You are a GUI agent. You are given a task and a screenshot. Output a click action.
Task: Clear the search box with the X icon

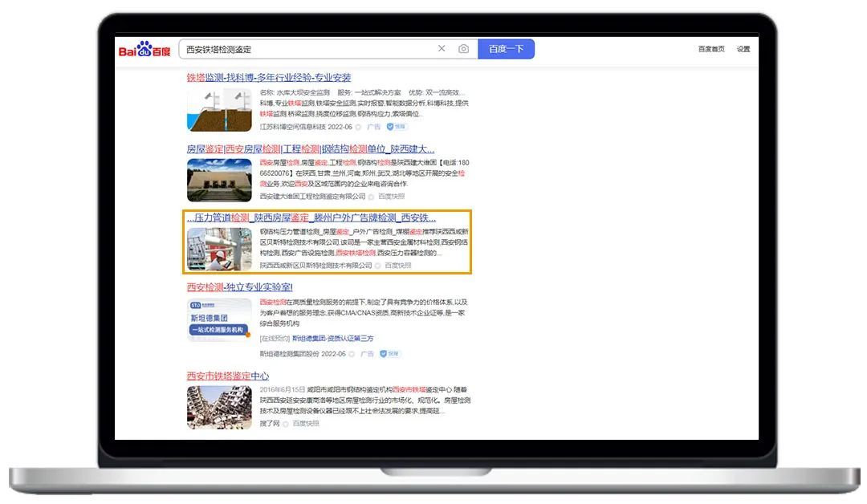point(442,49)
